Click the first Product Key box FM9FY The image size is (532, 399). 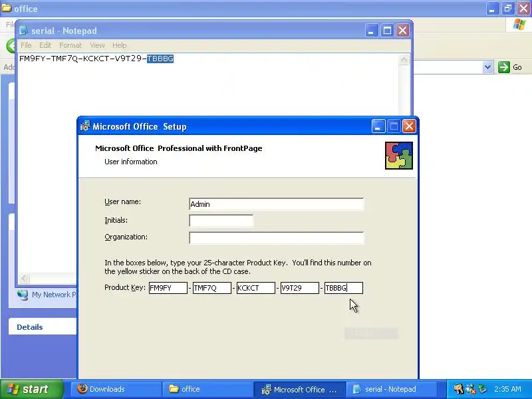pyautogui.click(x=168, y=288)
